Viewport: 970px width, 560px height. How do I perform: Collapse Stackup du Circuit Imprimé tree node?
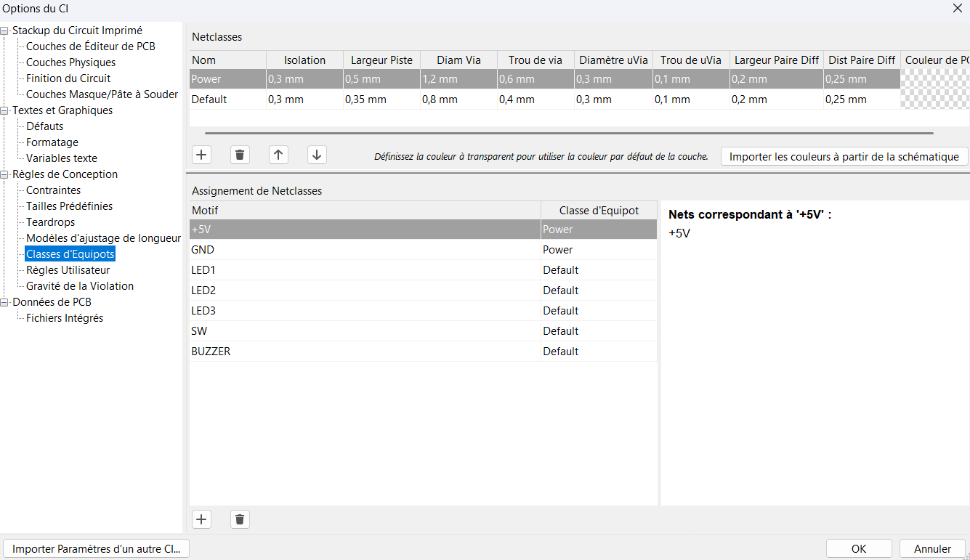pos(6,31)
